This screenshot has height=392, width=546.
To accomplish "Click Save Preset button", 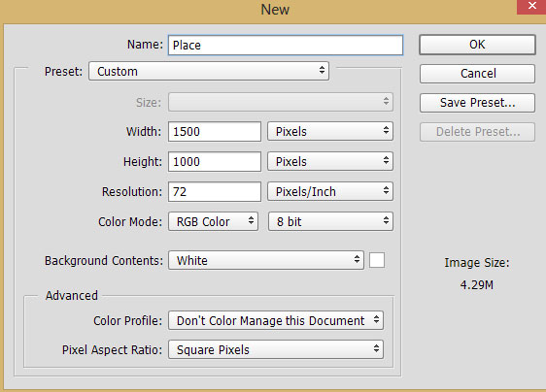I will point(477,103).
